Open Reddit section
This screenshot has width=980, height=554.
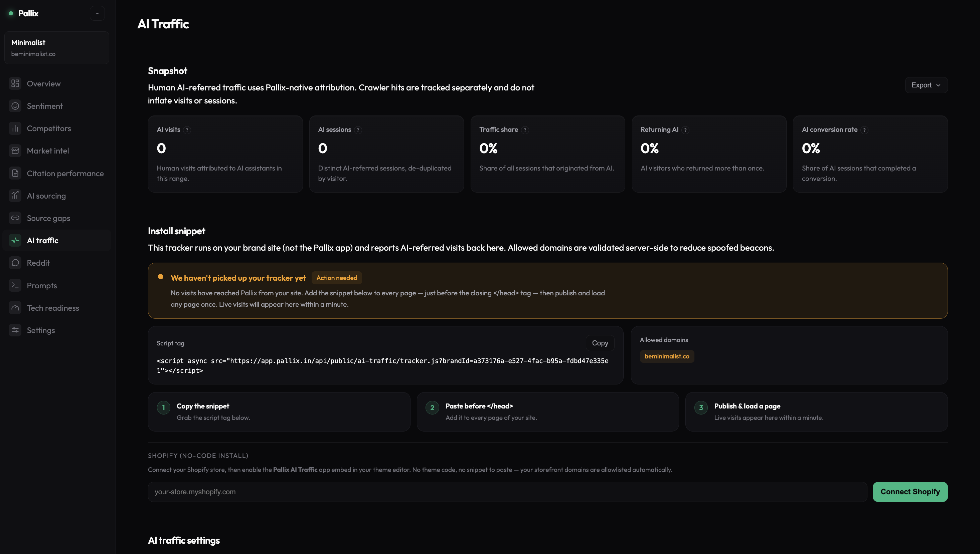coord(57,263)
